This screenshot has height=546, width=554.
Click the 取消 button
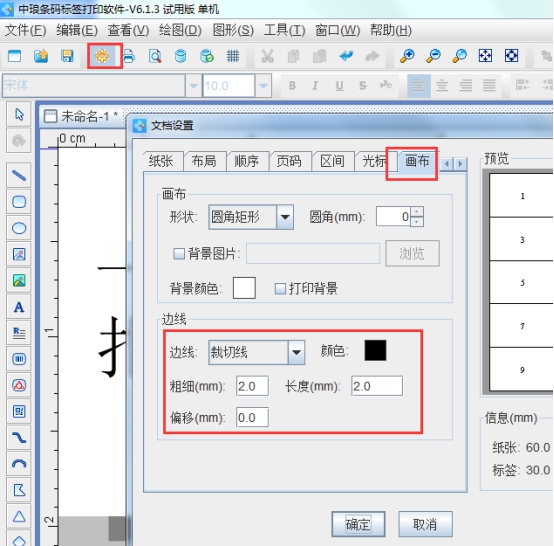pos(425,524)
